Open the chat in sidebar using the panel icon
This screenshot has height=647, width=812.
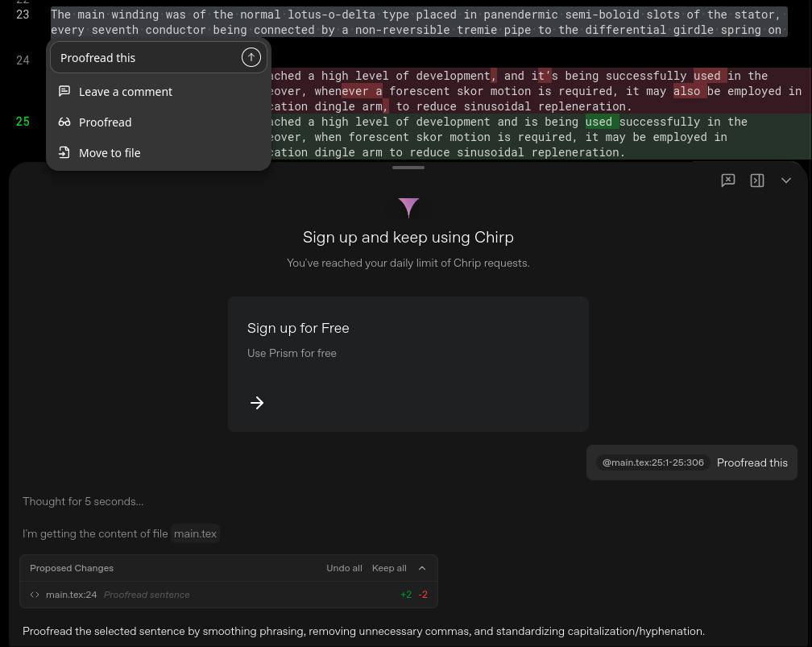point(757,180)
